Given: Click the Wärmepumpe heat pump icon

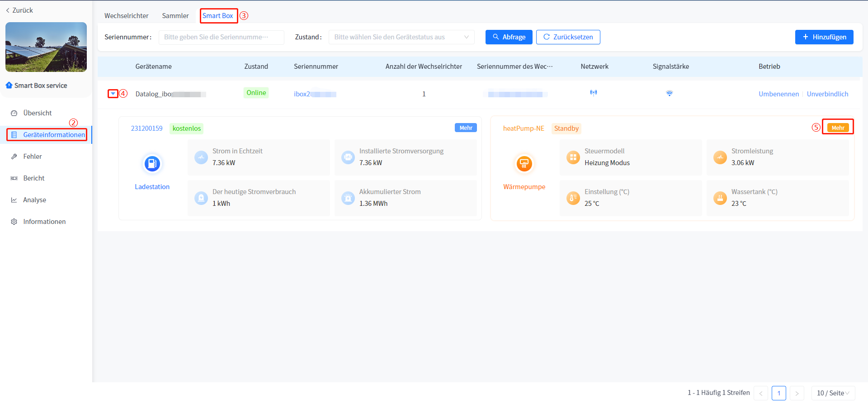Looking at the screenshot, I should 524,164.
